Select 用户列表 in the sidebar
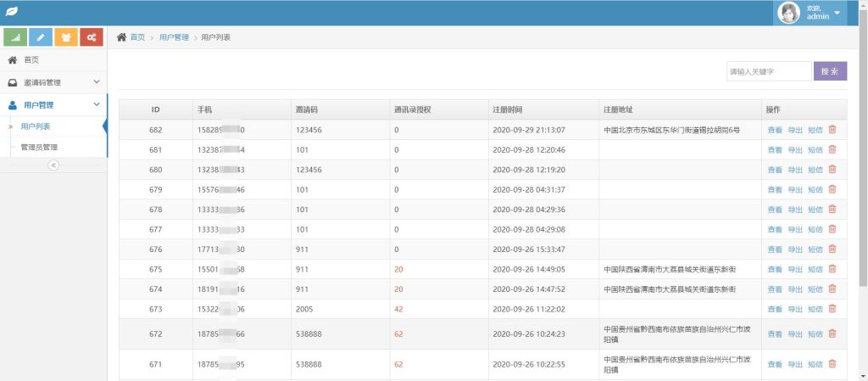Screen dimensions: 868x381 [36, 126]
